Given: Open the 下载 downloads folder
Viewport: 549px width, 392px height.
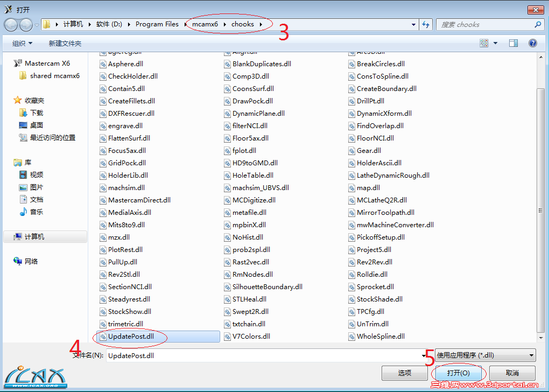Looking at the screenshot, I should tap(31, 113).
